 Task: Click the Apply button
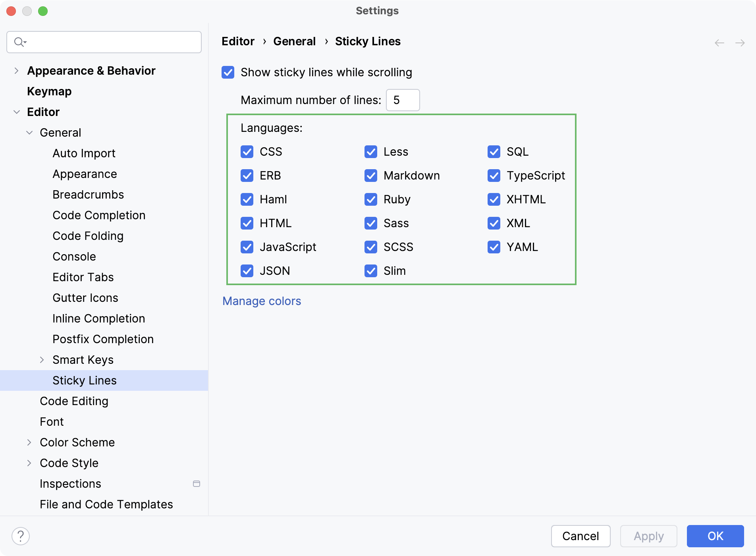coord(648,536)
